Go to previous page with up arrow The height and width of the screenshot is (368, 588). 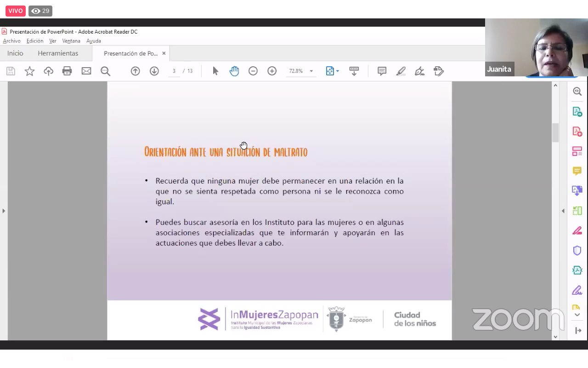(135, 71)
